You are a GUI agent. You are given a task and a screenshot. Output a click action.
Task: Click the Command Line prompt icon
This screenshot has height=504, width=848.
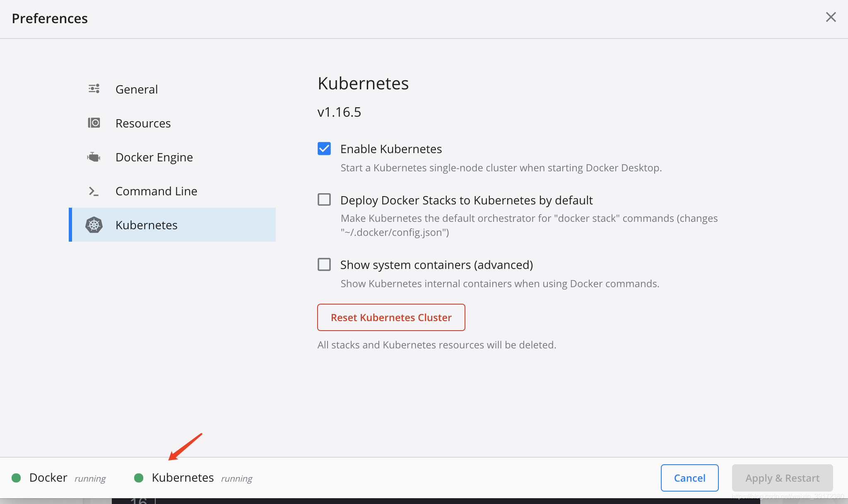click(94, 191)
